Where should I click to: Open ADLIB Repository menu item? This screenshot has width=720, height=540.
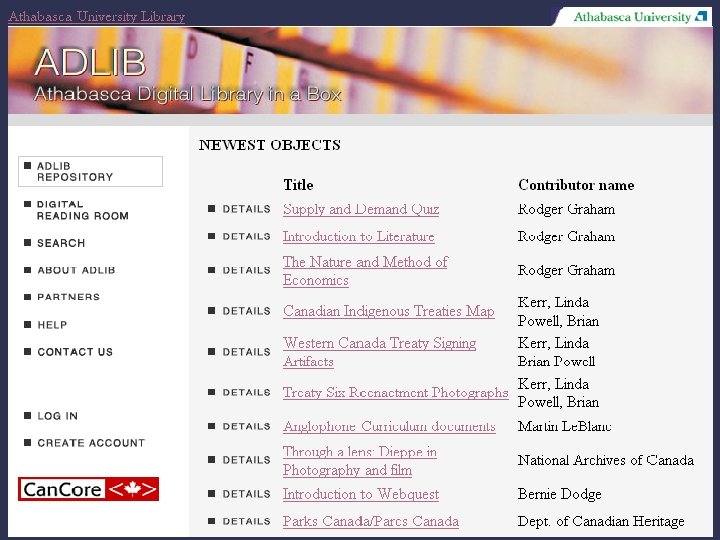(x=90, y=171)
